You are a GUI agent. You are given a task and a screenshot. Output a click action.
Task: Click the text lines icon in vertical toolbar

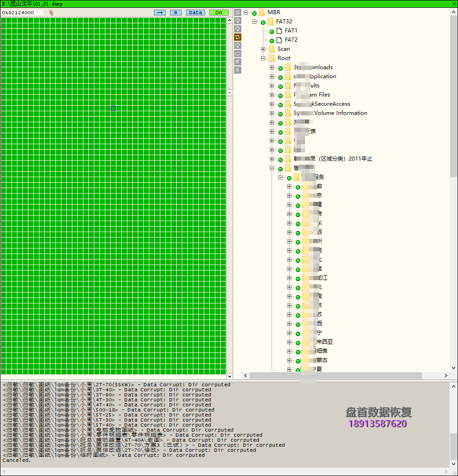tap(238, 62)
